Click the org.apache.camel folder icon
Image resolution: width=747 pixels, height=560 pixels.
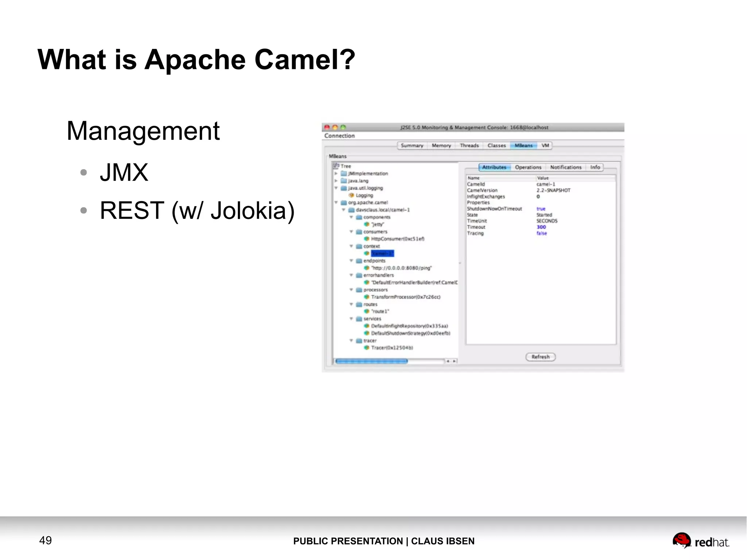point(344,202)
